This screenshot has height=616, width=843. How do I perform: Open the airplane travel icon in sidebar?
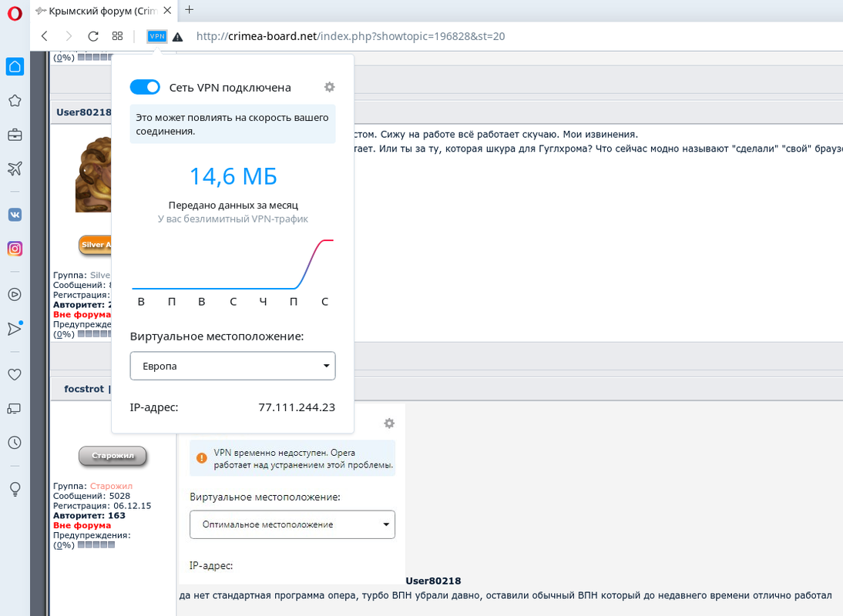(15, 168)
